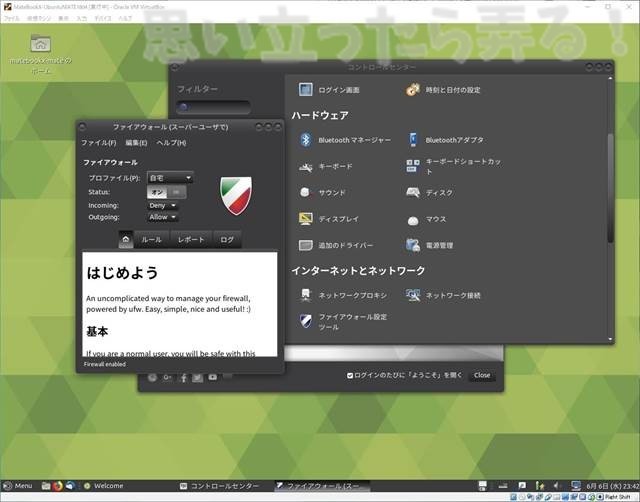Open 追加のドライバー icon
Screen dimensions: 640x502
[305, 245]
